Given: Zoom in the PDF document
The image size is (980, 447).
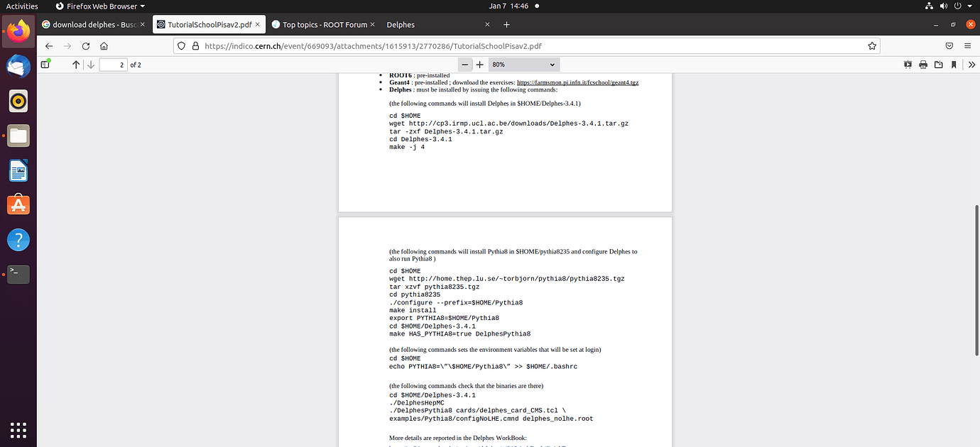Looking at the screenshot, I should (480, 65).
